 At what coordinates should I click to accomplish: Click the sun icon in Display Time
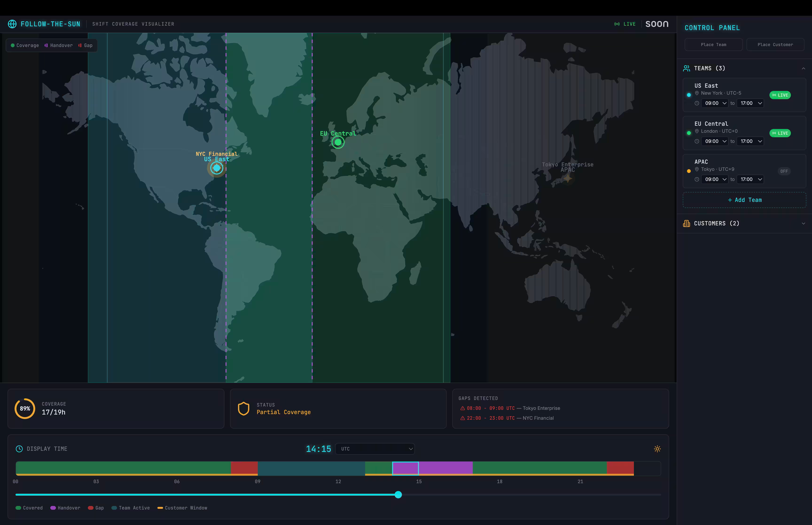pos(657,449)
